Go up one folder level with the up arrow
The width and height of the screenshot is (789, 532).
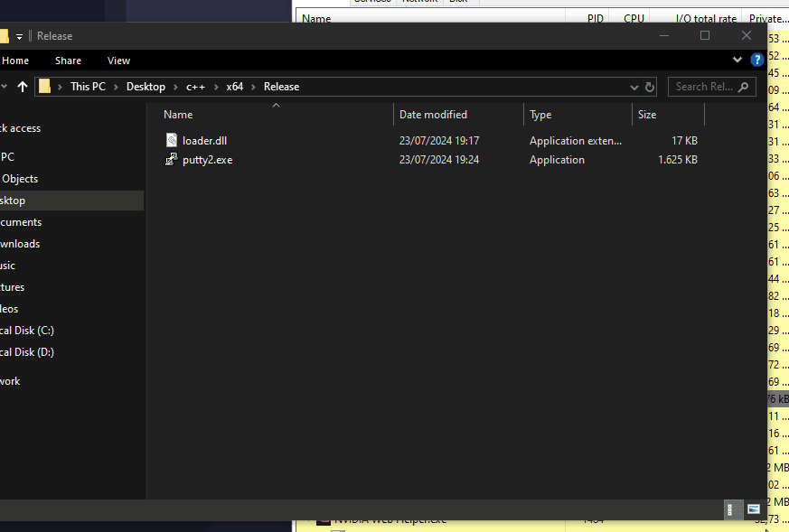[x=20, y=87]
